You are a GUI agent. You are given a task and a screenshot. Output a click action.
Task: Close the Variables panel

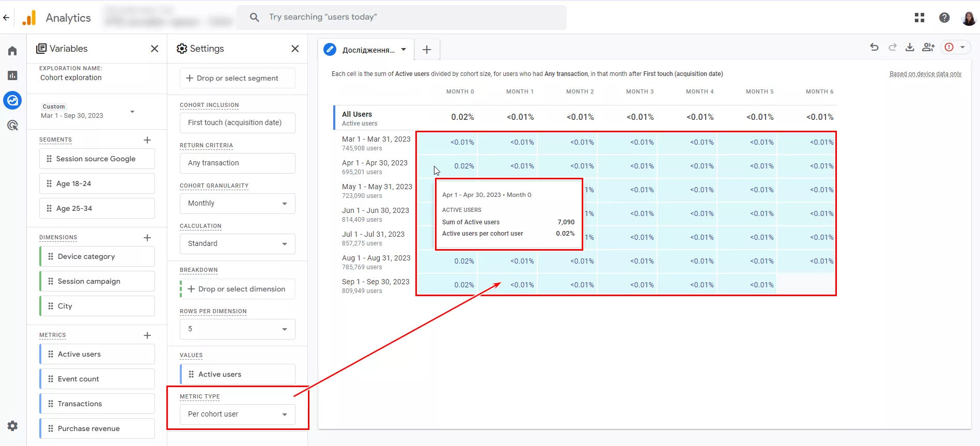point(154,49)
